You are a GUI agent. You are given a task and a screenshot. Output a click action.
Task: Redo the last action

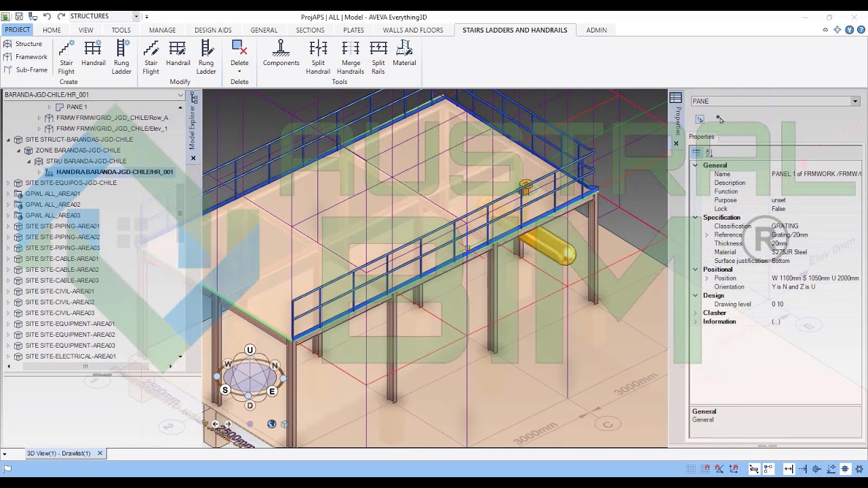point(61,16)
